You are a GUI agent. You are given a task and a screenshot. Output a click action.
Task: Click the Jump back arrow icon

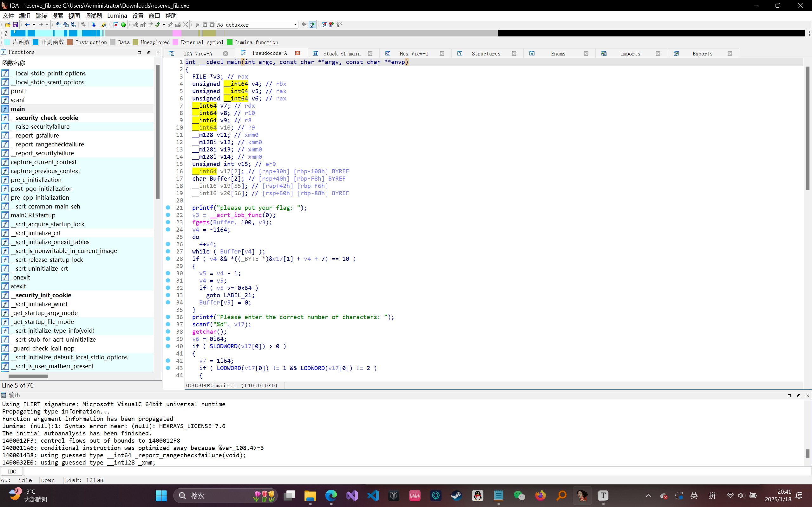click(27, 25)
